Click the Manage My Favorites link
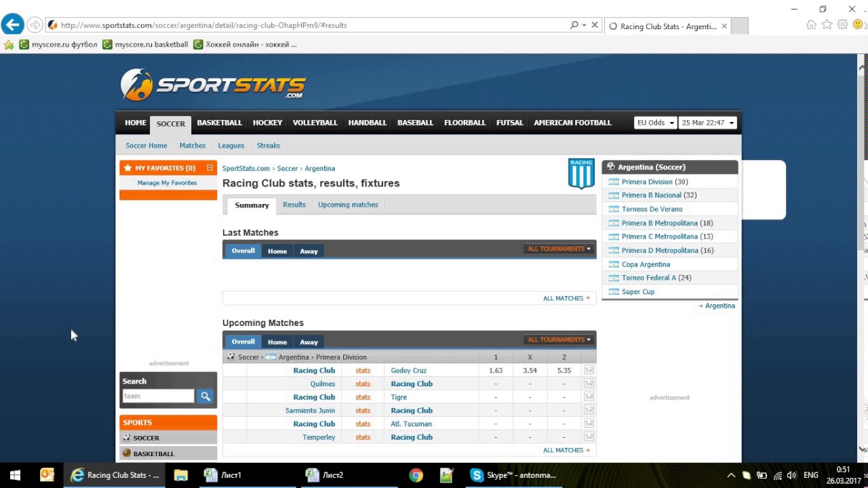The height and width of the screenshot is (488, 868). (x=167, y=183)
